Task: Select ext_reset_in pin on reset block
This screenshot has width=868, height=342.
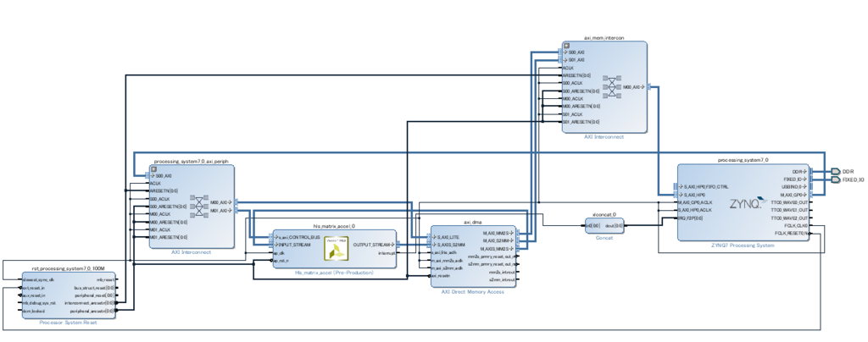Action: (x=33, y=287)
